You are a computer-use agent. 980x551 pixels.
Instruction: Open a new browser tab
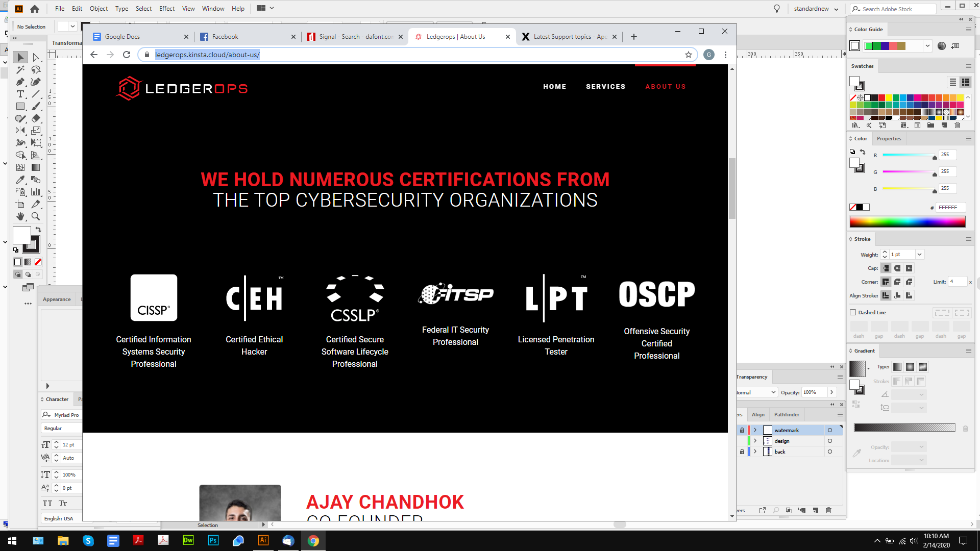pos(634,37)
